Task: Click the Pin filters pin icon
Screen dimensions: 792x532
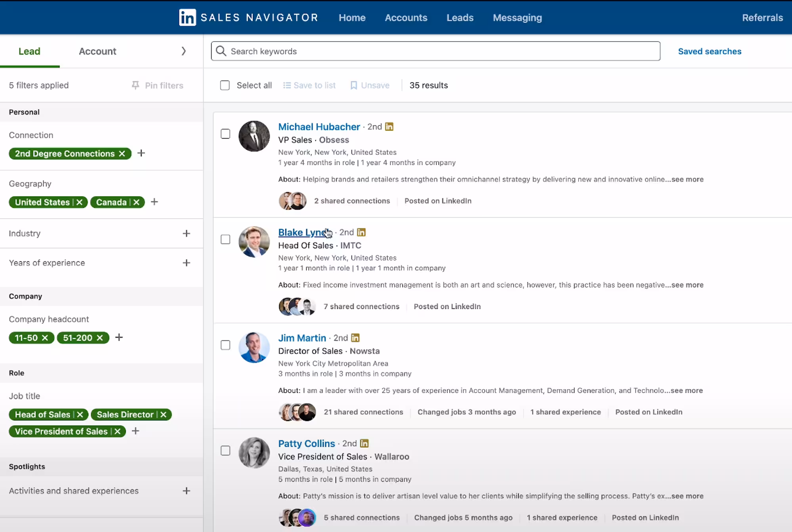Action: click(x=135, y=85)
